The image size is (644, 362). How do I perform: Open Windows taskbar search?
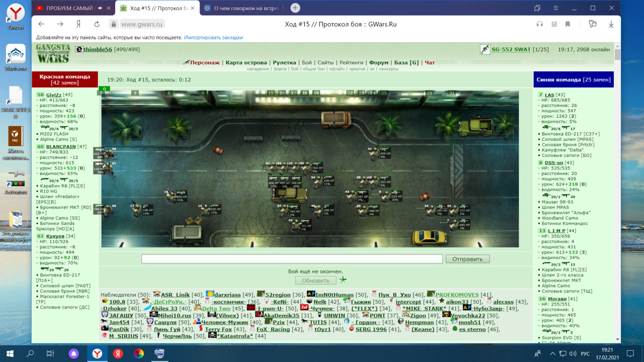pos(30,353)
